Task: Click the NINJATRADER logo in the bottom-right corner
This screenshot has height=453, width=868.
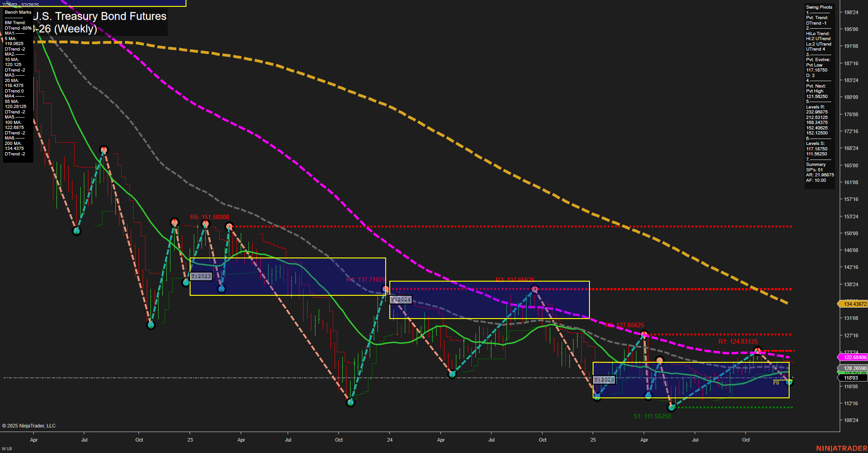Action: tap(841, 447)
